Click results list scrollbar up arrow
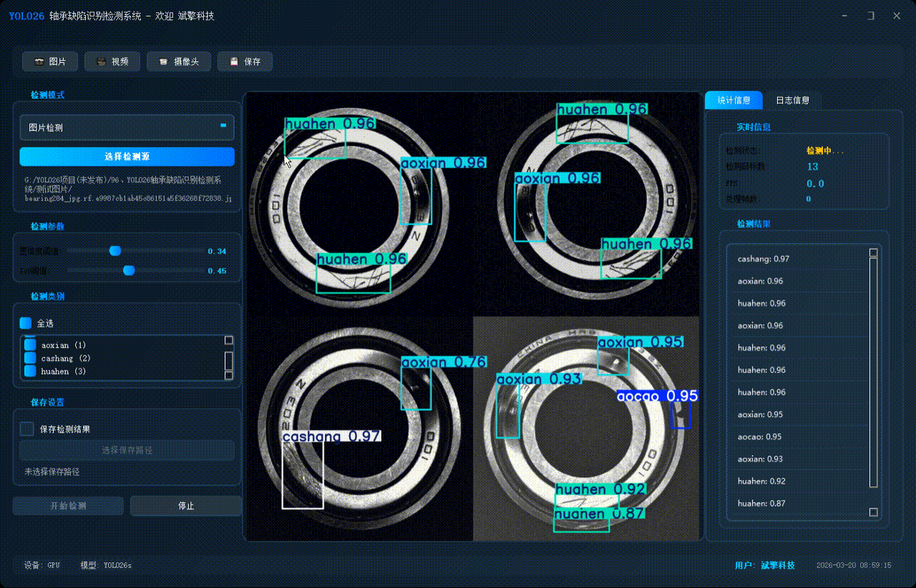This screenshot has height=588, width=916. tap(873, 253)
